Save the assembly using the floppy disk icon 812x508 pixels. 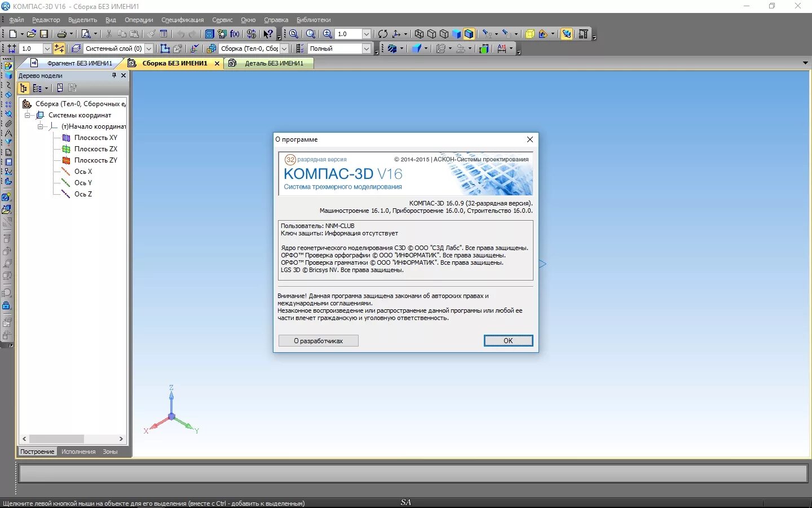pos(44,34)
